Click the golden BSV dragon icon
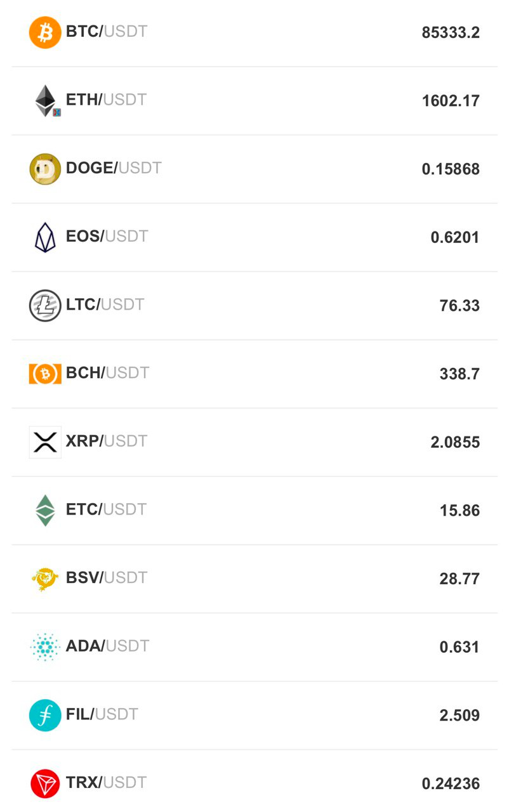The image size is (509, 812). (x=45, y=579)
